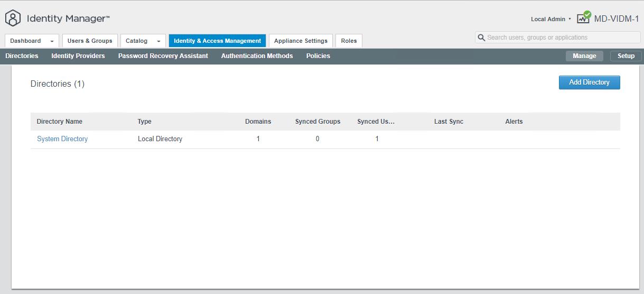Click the Setup button
The width and height of the screenshot is (644, 294).
coord(626,56)
